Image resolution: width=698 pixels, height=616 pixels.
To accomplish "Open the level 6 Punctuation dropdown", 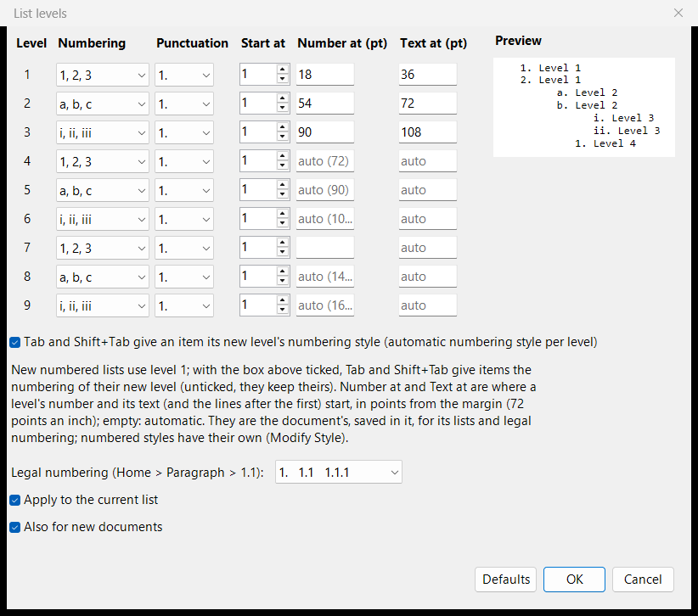I will (184, 219).
